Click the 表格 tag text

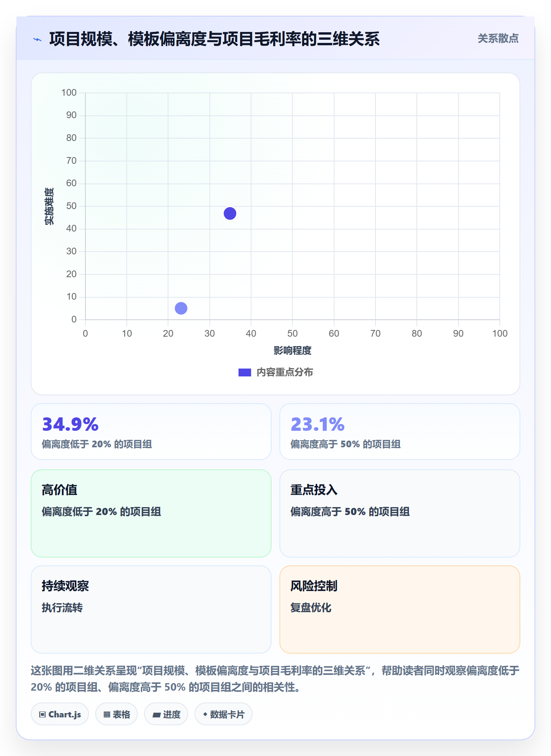point(121,714)
